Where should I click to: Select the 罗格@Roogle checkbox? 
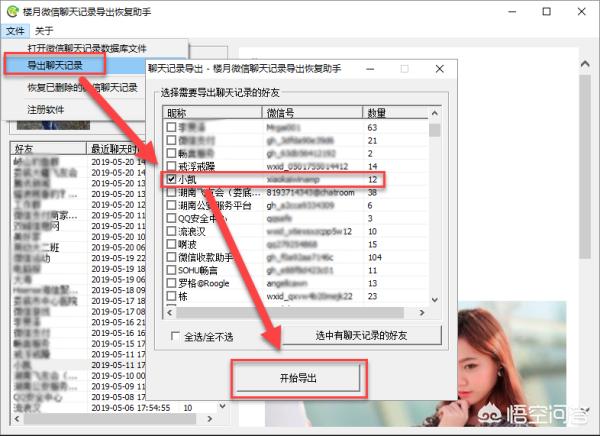click(172, 283)
